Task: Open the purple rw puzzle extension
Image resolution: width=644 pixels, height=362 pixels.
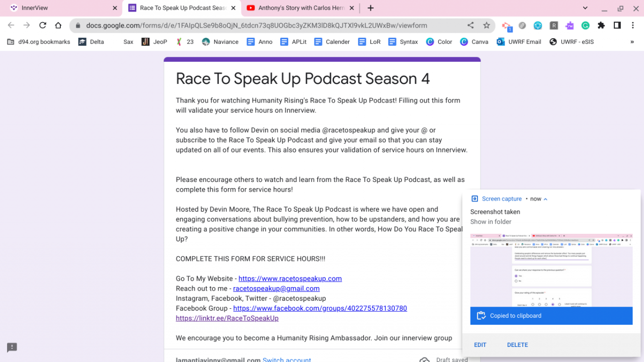Action: pyautogui.click(x=570, y=25)
